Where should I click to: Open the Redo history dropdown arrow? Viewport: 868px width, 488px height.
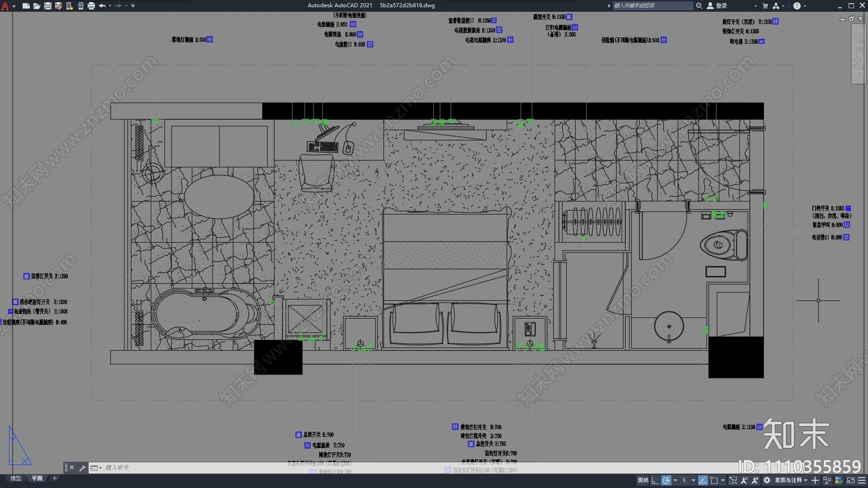click(x=126, y=6)
